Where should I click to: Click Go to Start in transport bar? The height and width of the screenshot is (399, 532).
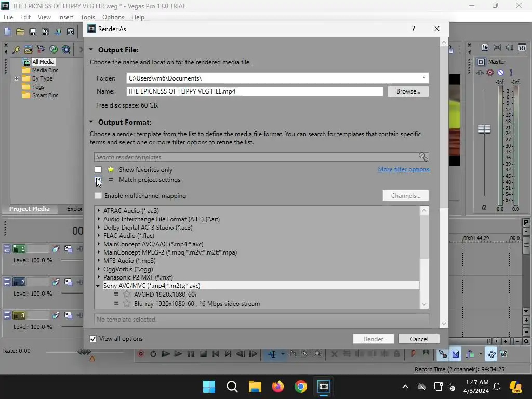click(216, 354)
